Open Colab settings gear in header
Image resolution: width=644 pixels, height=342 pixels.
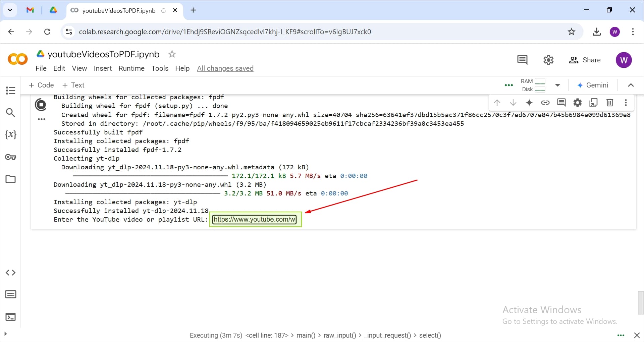tap(548, 60)
